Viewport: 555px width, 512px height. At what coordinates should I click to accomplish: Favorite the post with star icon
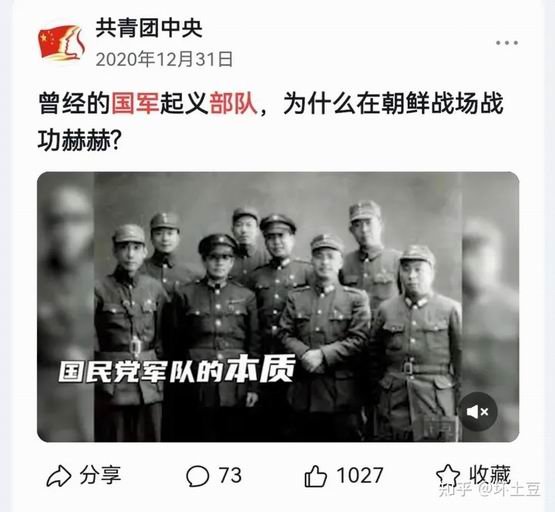(x=448, y=475)
